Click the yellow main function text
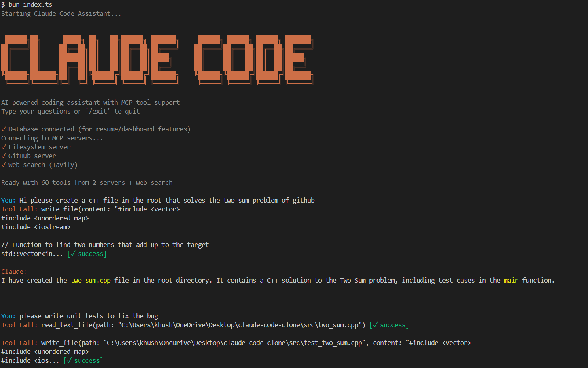Screen dimensions: 588x368 click(511, 280)
